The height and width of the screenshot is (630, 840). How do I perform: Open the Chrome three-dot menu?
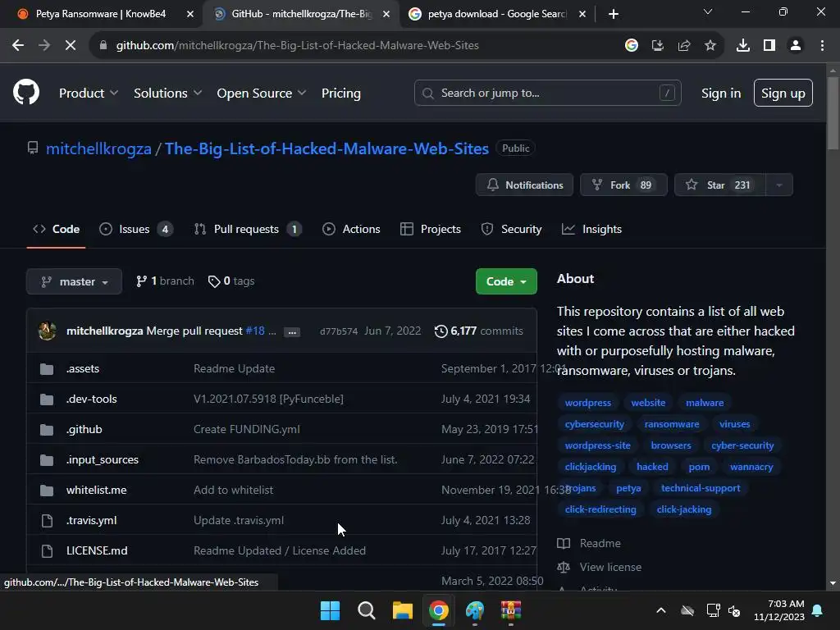click(x=822, y=46)
